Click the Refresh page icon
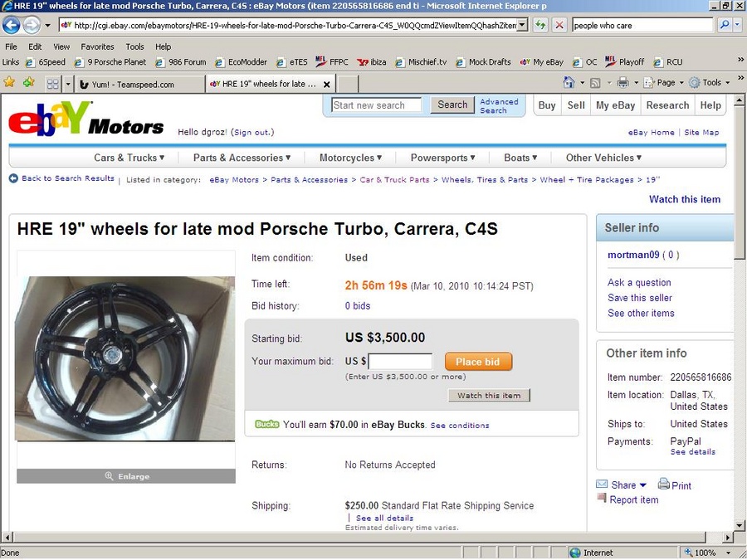The height and width of the screenshot is (560, 747). [x=541, y=25]
